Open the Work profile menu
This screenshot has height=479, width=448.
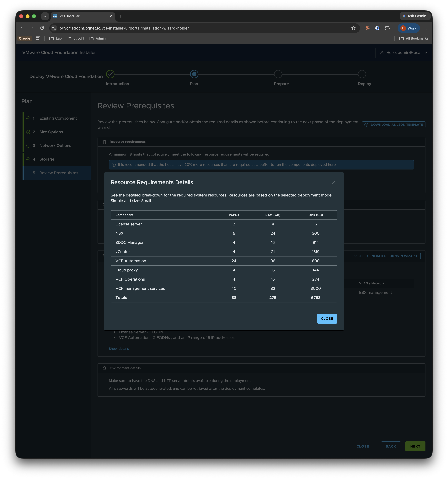tap(408, 28)
